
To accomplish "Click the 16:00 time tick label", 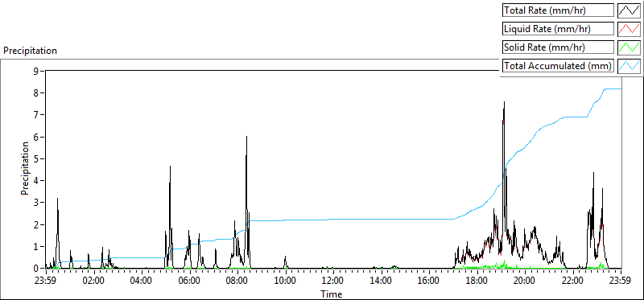I will [429, 282].
